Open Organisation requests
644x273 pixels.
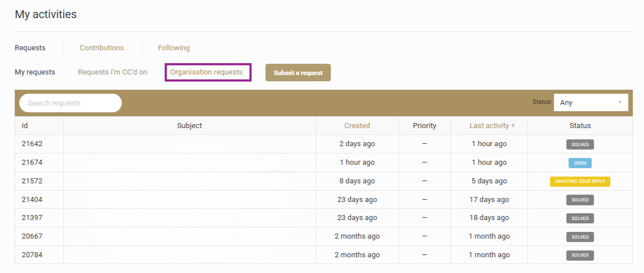click(206, 72)
